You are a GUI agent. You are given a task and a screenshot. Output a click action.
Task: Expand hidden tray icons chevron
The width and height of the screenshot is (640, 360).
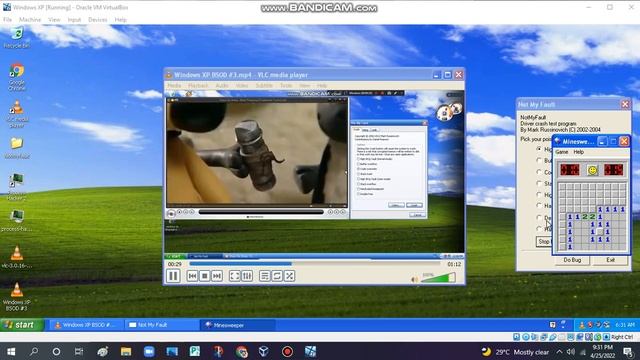pos(559,352)
